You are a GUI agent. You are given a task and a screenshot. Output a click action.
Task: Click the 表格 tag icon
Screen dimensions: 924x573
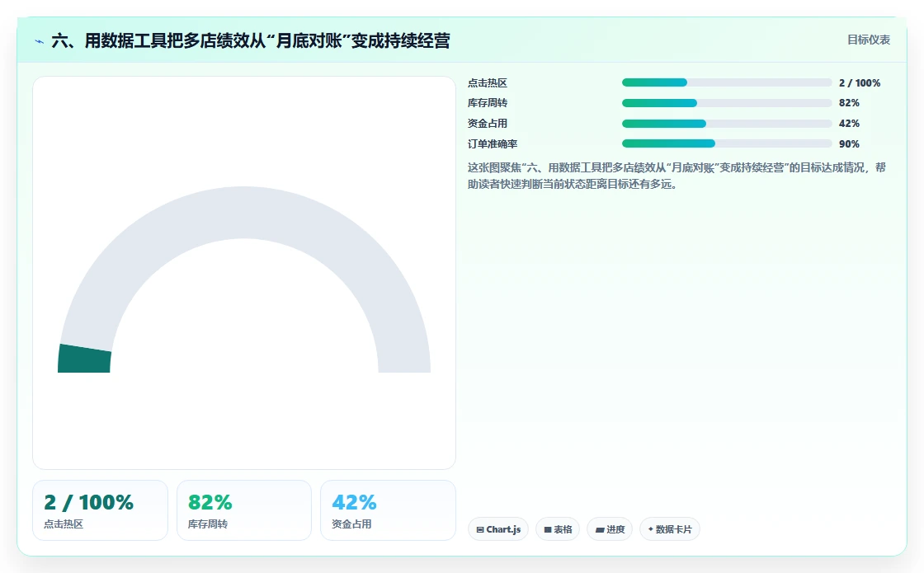coord(548,529)
